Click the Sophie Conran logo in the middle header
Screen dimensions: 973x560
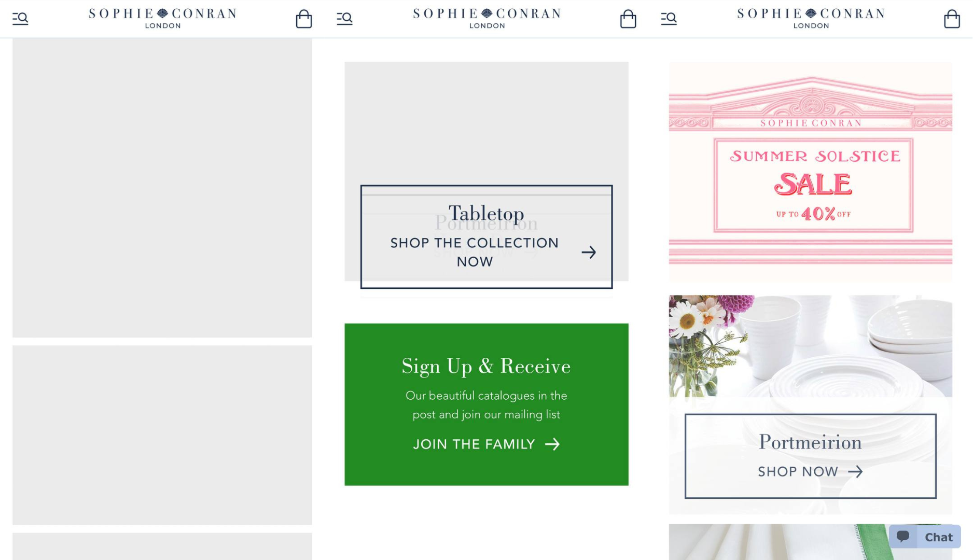tap(486, 18)
